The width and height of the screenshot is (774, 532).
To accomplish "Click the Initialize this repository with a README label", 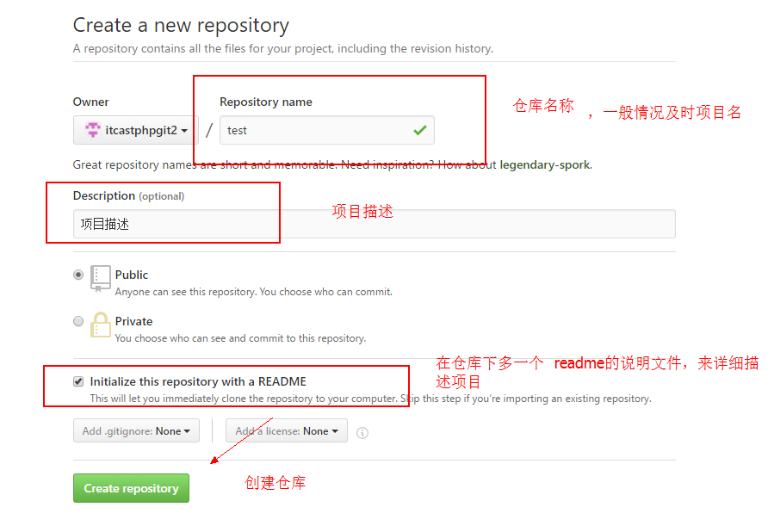I will (198, 381).
